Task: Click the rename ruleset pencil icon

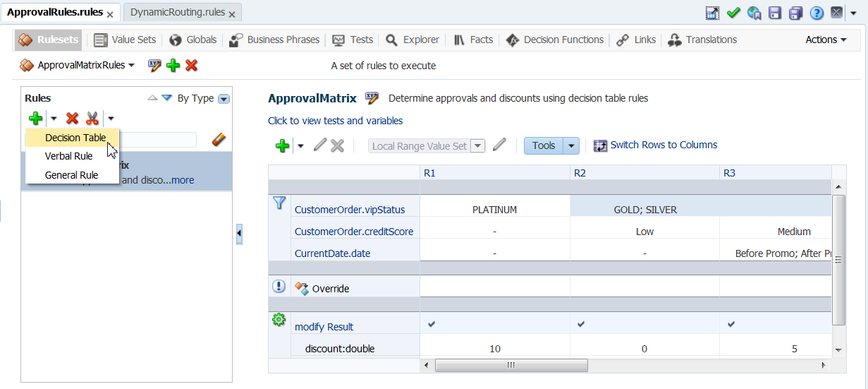Action: click(x=155, y=66)
